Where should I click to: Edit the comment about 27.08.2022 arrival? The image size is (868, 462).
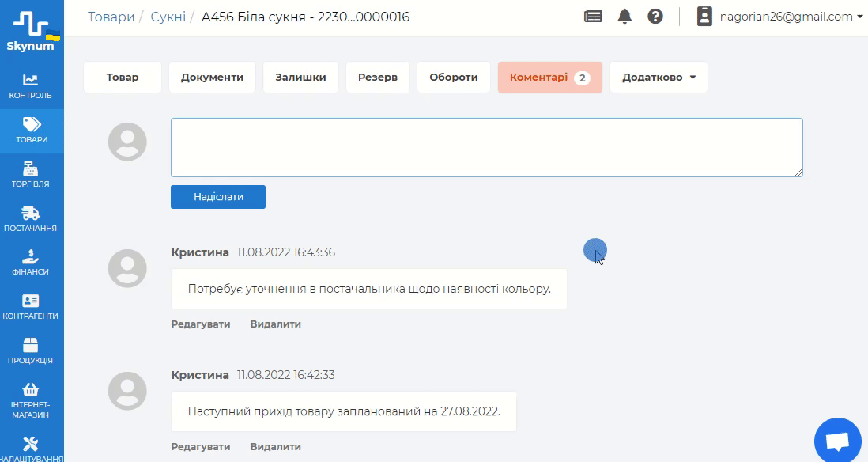pyautogui.click(x=200, y=446)
